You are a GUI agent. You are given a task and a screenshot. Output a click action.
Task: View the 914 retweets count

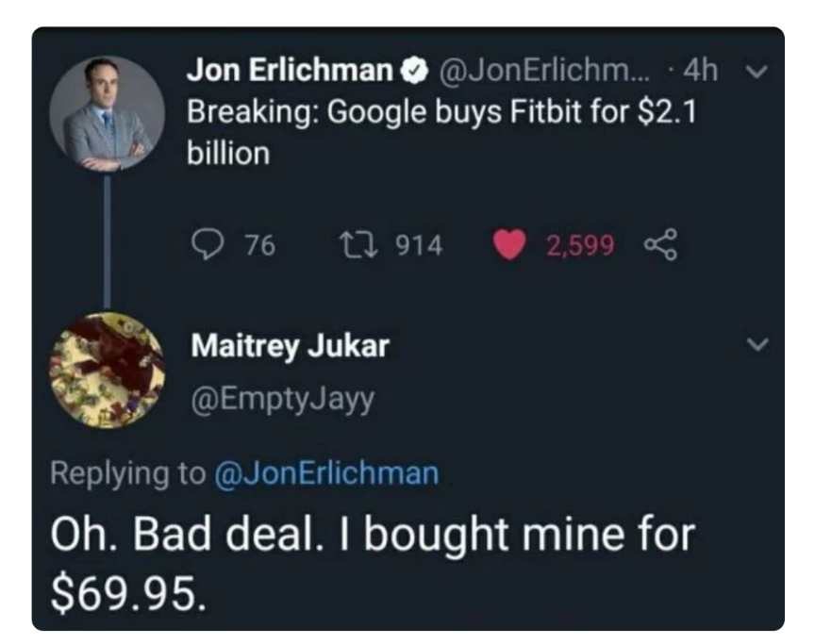coord(418,245)
